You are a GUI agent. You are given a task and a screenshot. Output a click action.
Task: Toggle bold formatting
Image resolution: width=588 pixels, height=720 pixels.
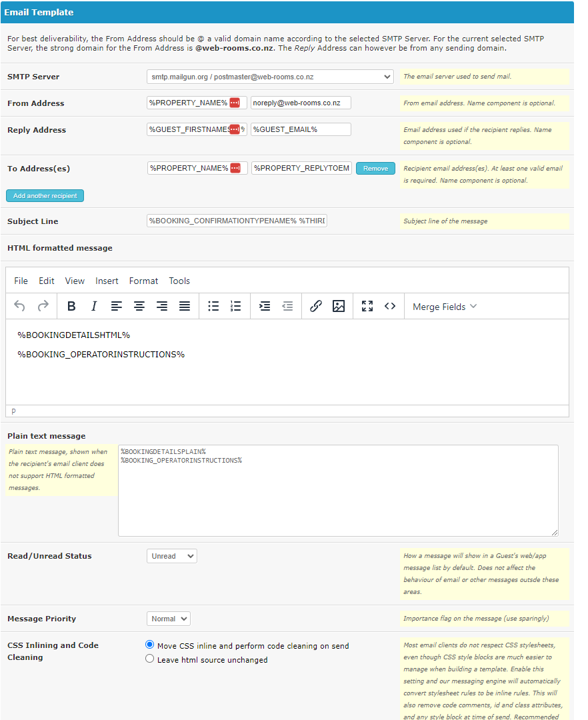71,306
